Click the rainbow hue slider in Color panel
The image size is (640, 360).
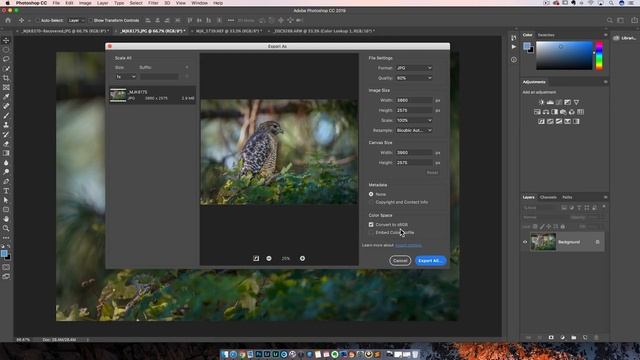click(599, 56)
